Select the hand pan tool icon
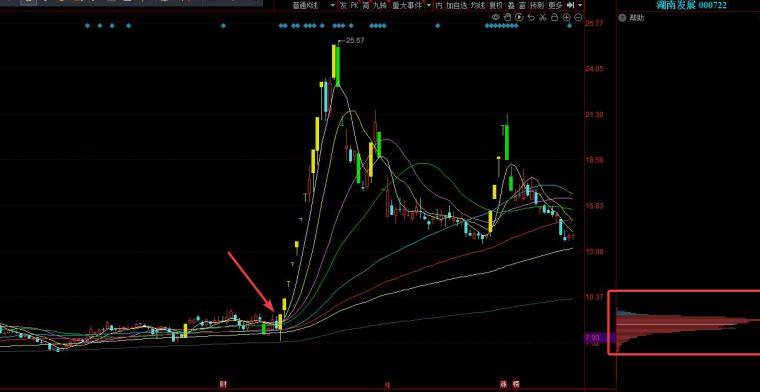This screenshot has height=392, width=760. coord(507,17)
